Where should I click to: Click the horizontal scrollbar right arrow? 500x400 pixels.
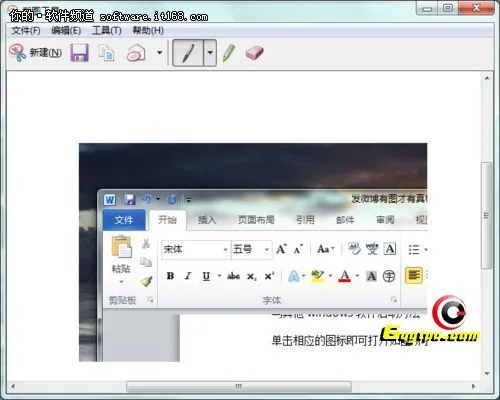(x=473, y=386)
